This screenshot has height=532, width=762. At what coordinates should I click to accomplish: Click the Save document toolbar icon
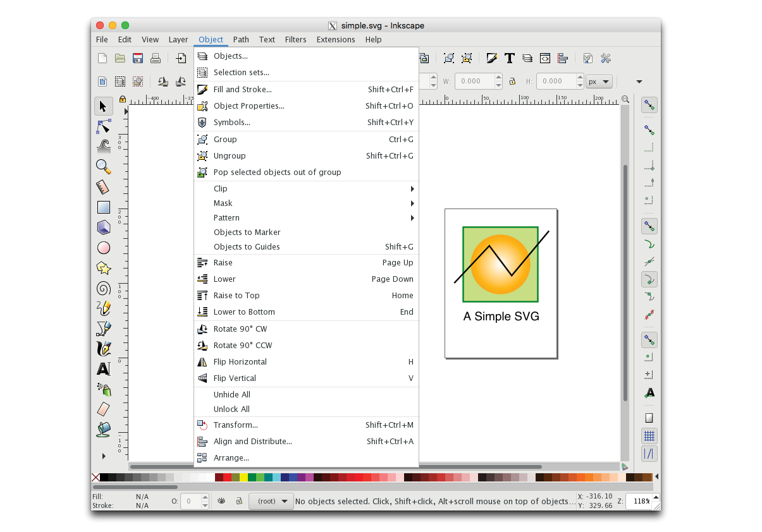[138, 59]
